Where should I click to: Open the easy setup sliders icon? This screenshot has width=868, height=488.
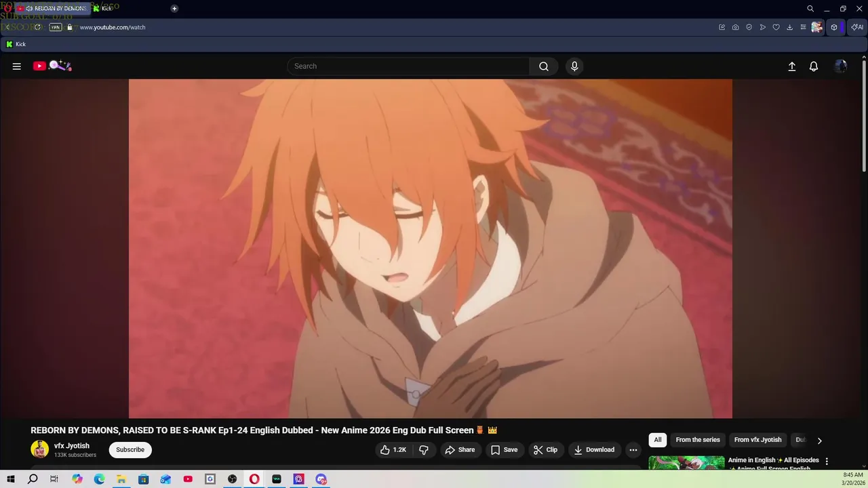tap(803, 27)
